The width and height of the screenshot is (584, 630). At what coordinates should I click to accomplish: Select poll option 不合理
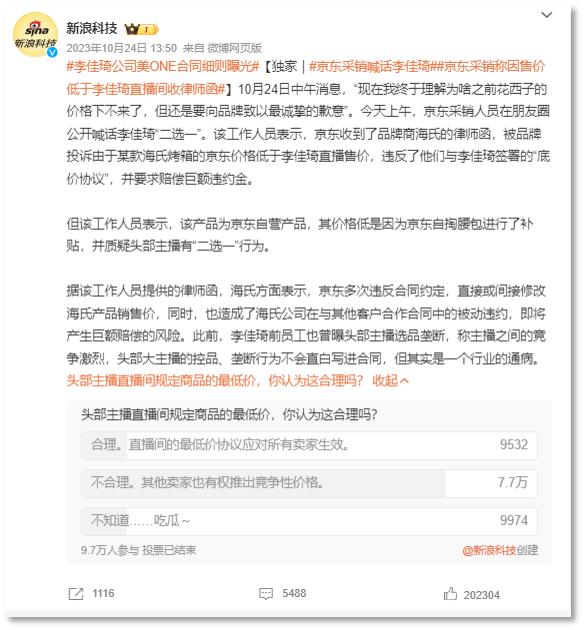tap(309, 483)
